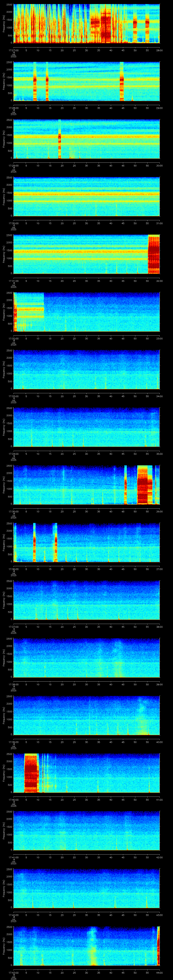The image size is (173, 980).
Task: Click the "17:33:00" time axis label
Action: [13, 396]
